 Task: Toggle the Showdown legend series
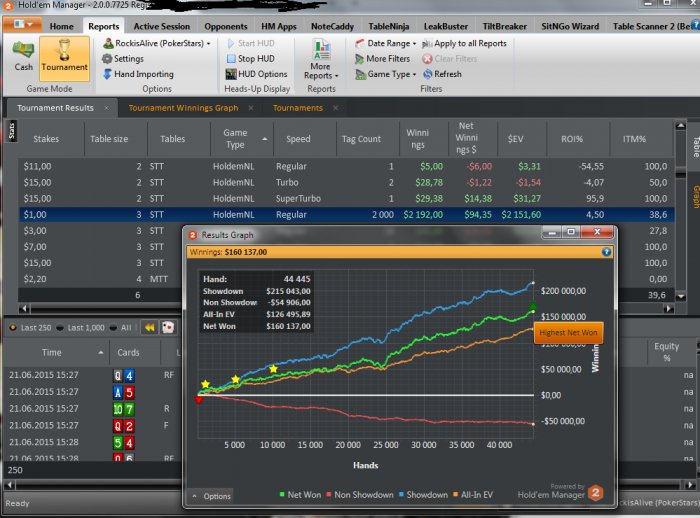423,495
